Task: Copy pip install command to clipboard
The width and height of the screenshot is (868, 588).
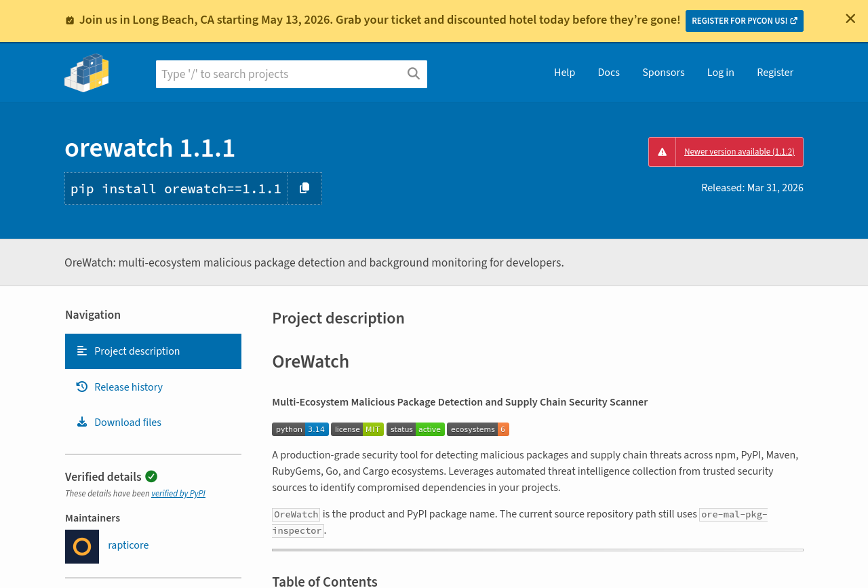Action: (x=304, y=189)
